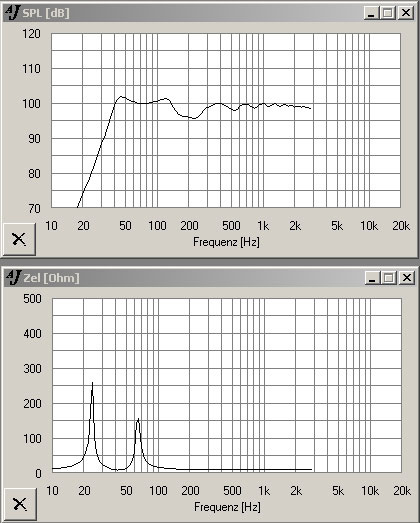
Task: Click the 0 value on Zel axis
Action: coord(38,474)
